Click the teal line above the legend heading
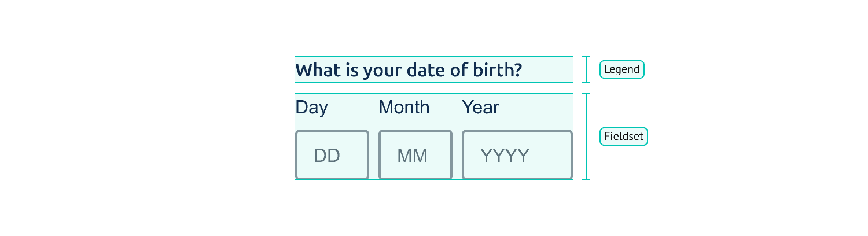The height and width of the screenshot is (236, 868). coord(434,56)
